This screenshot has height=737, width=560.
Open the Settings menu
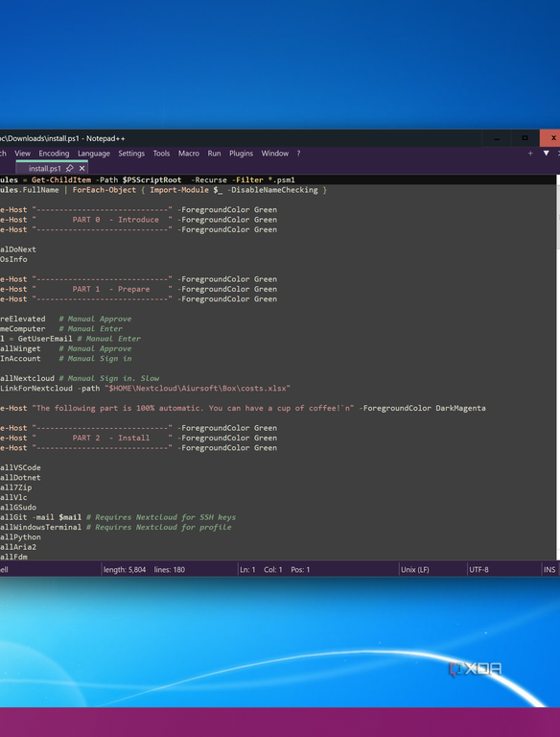(131, 154)
